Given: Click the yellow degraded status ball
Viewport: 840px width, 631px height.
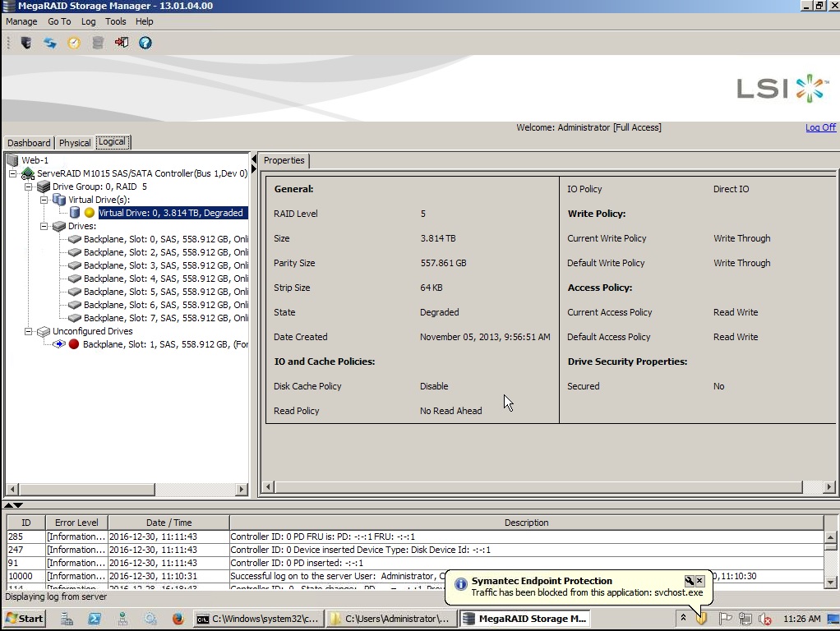Looking at the screenshot, I should point(90,213).
